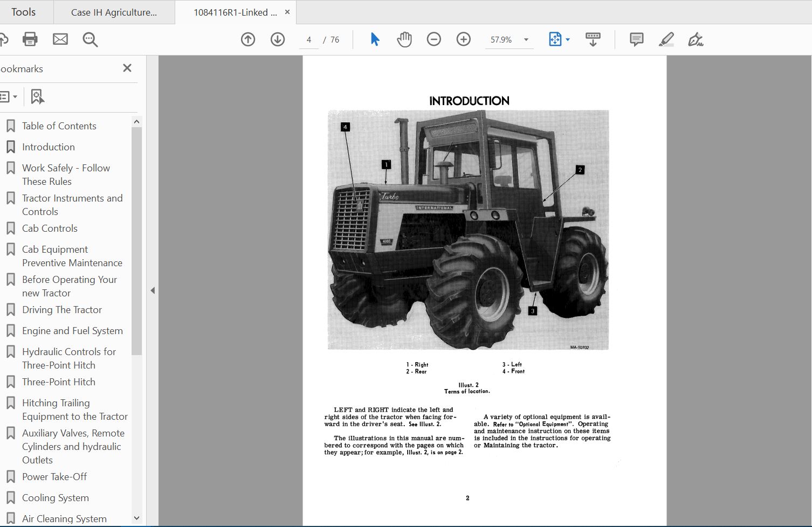Send file by email envelope icon

click(x=60, y=39)
